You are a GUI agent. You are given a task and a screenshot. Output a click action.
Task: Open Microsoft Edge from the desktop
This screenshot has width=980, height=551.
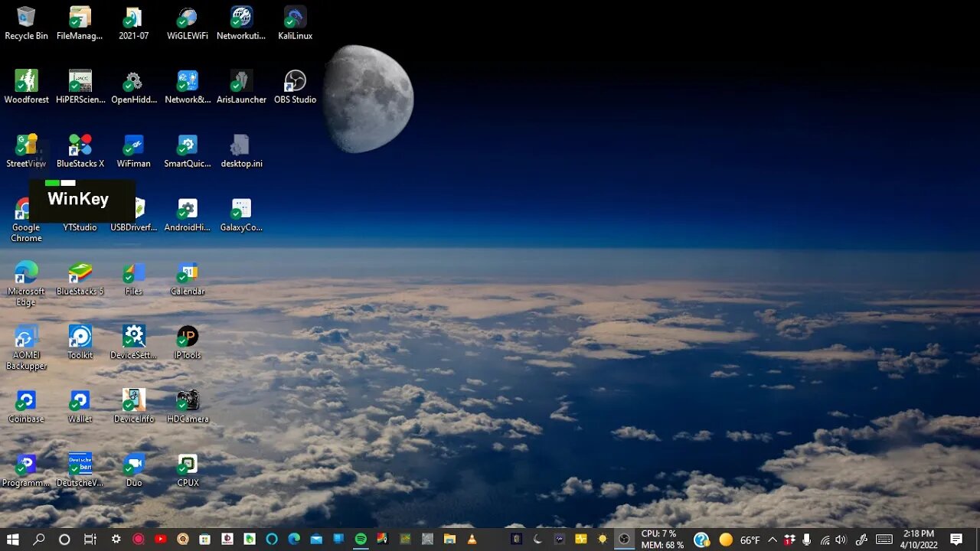tap(26, 282)
